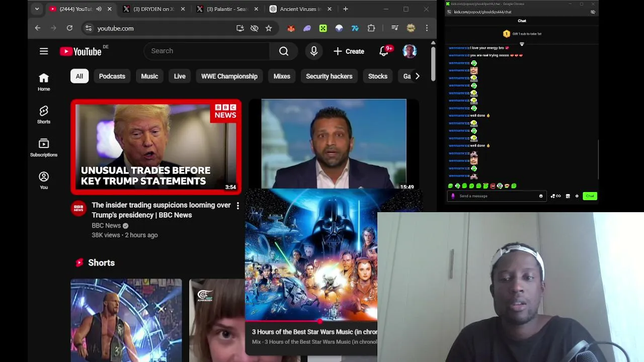Open the Extensions puzzle piece menu

pos(371,28)
